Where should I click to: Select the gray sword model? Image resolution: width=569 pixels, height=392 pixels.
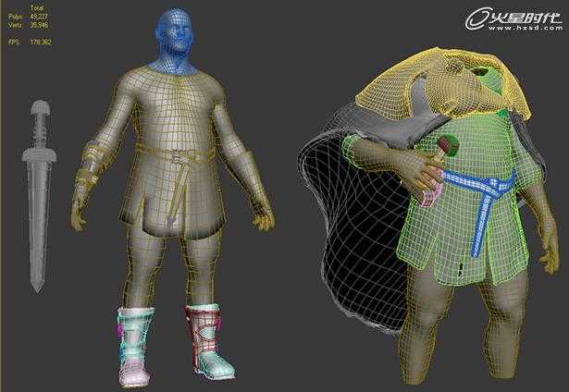click(x=39, y=196)
